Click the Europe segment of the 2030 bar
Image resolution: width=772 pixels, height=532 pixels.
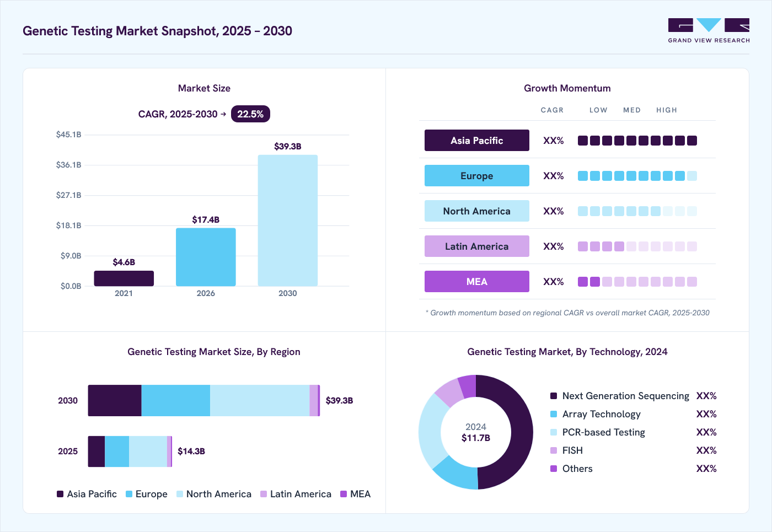176,401
